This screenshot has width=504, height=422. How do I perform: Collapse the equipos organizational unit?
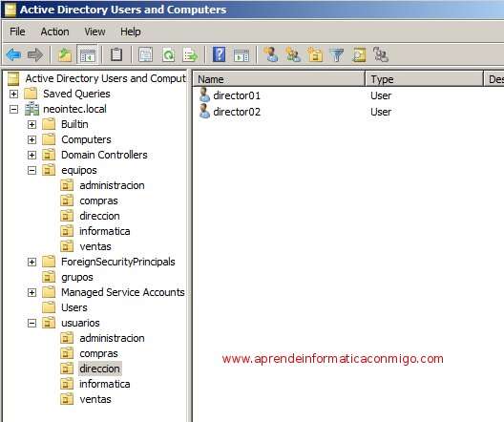[x=31, y=170]
